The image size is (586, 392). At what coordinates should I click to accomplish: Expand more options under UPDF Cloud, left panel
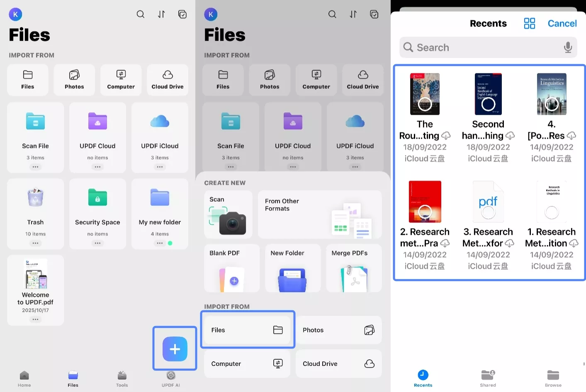(97, 167)
